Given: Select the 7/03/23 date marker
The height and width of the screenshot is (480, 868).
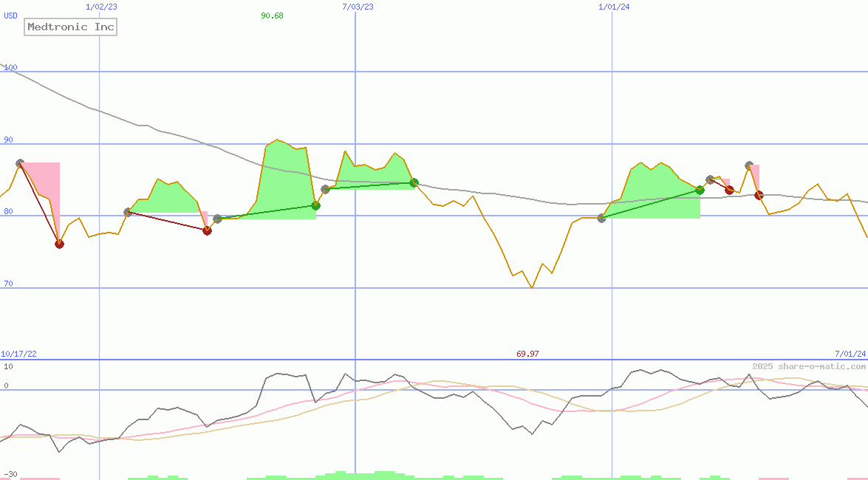Looking at the screenshot, I should [358, 7].
